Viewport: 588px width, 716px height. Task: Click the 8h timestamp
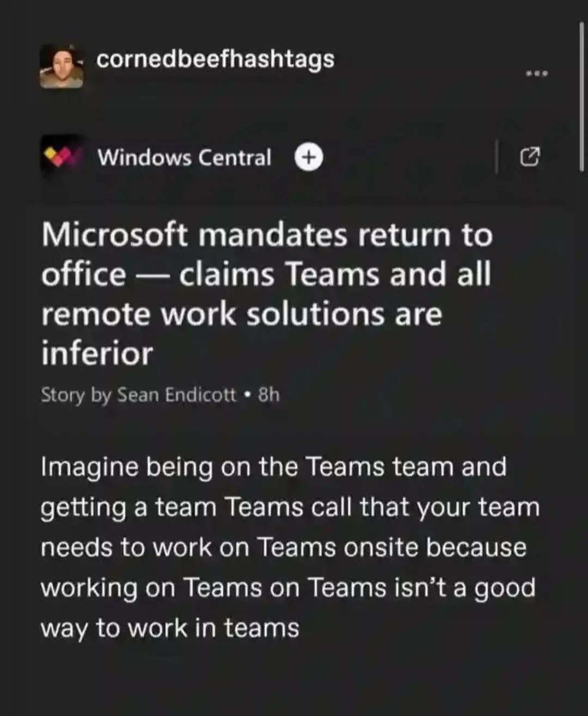tap(269, 394)
